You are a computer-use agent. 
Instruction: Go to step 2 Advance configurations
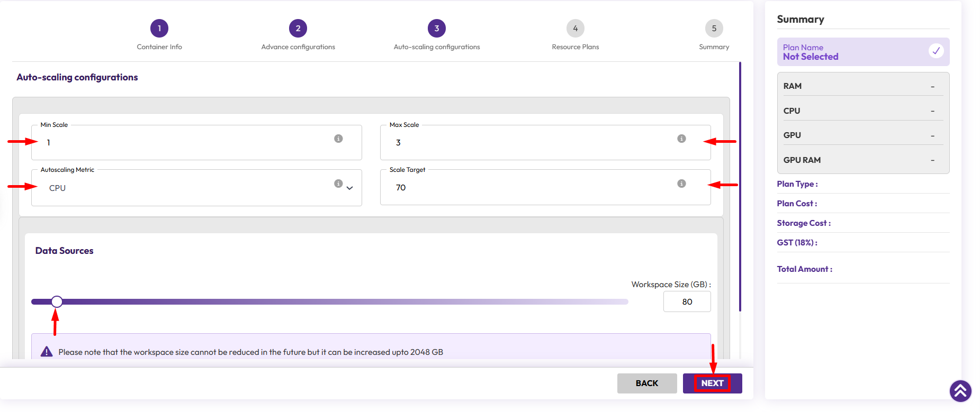click(298, 29)
